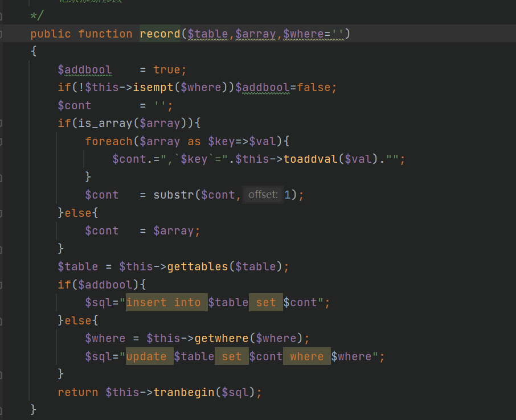Click the toaddval method call
The width and height of the screenshot is (516, 420).
point(310,159)
